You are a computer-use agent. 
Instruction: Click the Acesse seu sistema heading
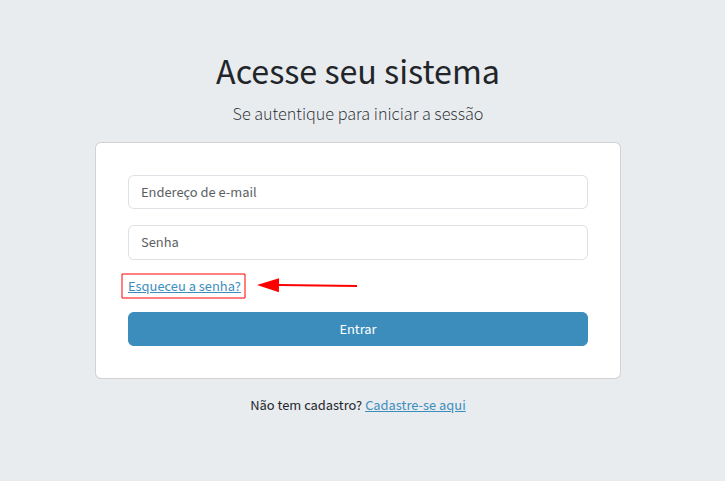coord(357,73)
